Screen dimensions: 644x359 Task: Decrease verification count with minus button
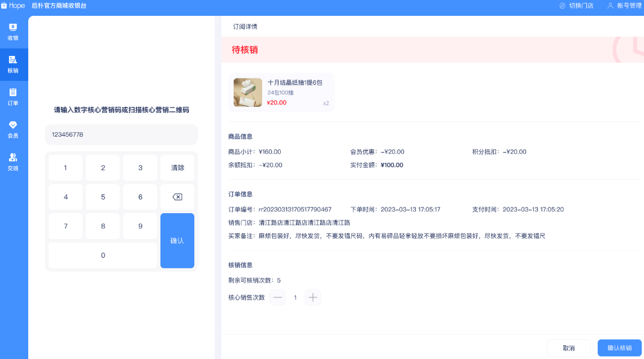click(x=277, y=297)
